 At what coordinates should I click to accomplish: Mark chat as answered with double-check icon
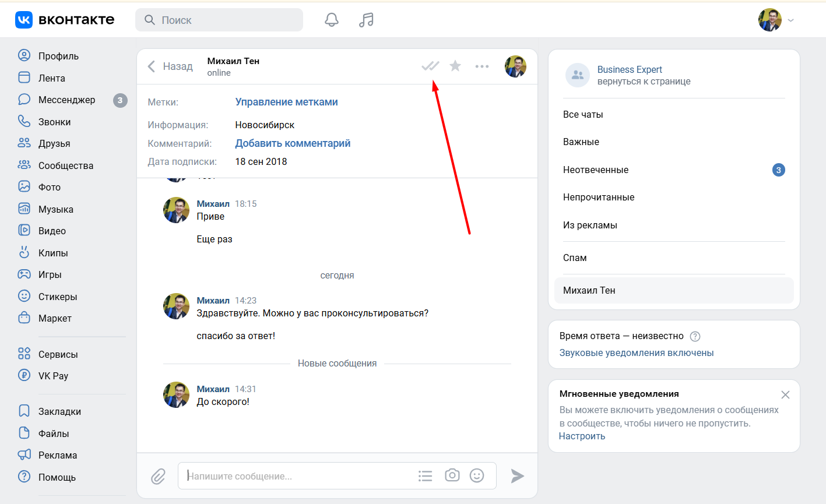click(430, 66)
